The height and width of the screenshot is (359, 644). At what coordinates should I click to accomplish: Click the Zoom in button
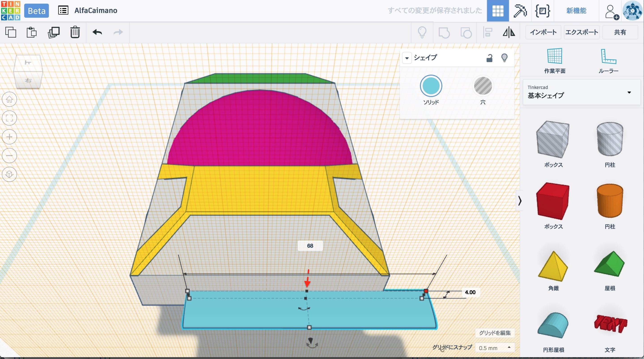point(9,137)
